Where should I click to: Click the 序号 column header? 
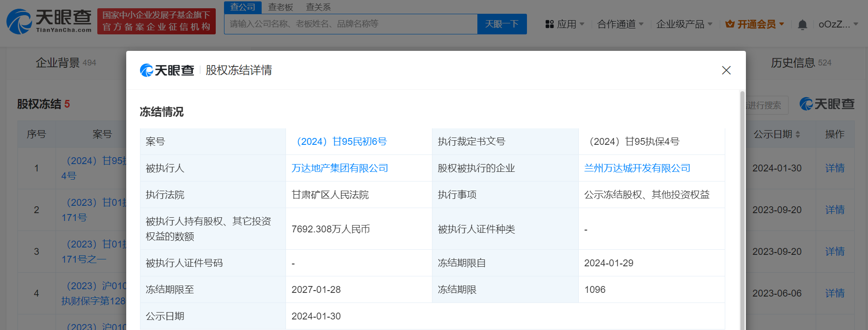pos(36,134)
